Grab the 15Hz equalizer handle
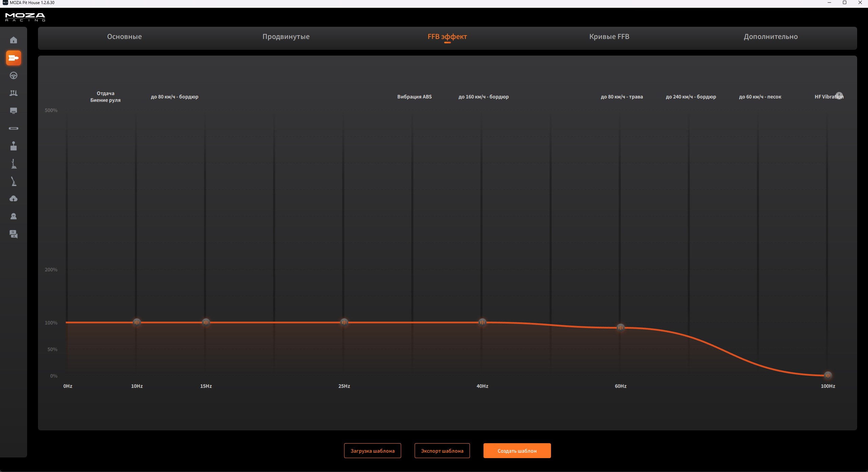868x472 pixels. coord(206,322)
